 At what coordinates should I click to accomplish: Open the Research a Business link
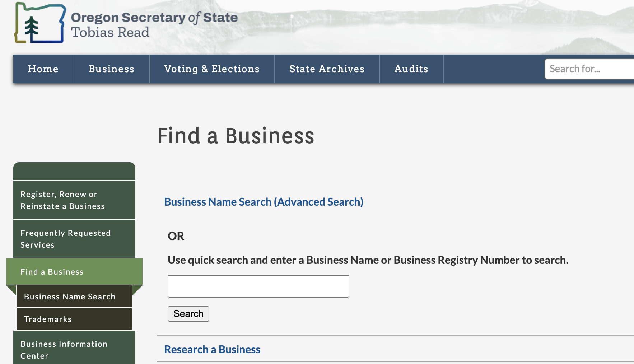[x=212, y=350]
